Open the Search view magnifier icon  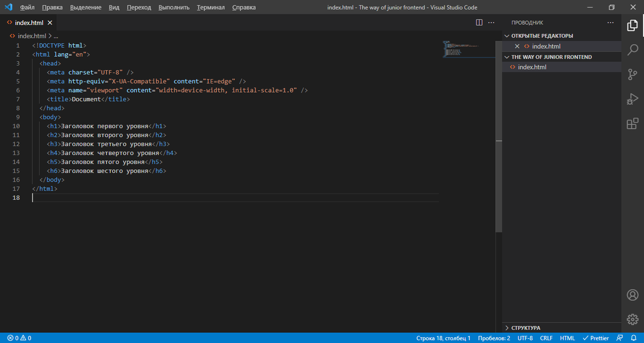click(x=632, y=49)
